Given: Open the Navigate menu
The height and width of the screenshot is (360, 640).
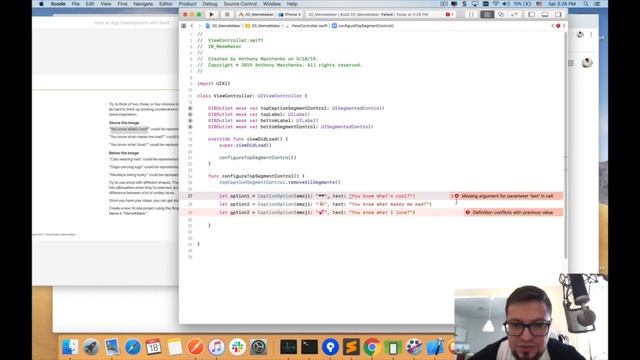Looking at the screenshot, I should point(143,4).
